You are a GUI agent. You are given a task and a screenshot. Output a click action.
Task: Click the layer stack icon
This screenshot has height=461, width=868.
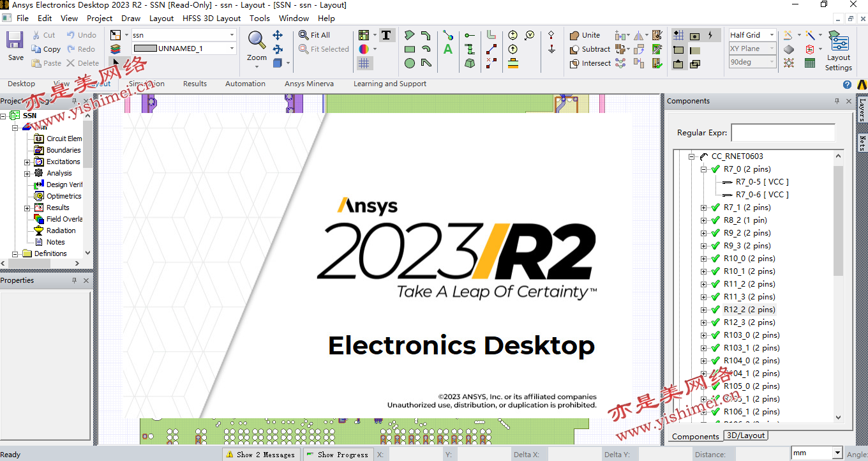(x=115, y=49)
